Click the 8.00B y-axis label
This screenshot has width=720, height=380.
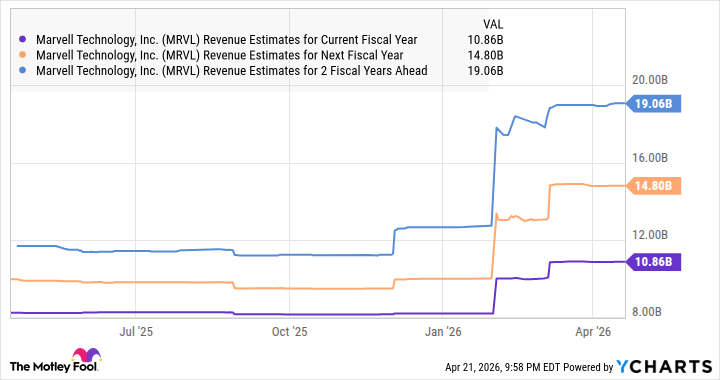tap(647, 312)
